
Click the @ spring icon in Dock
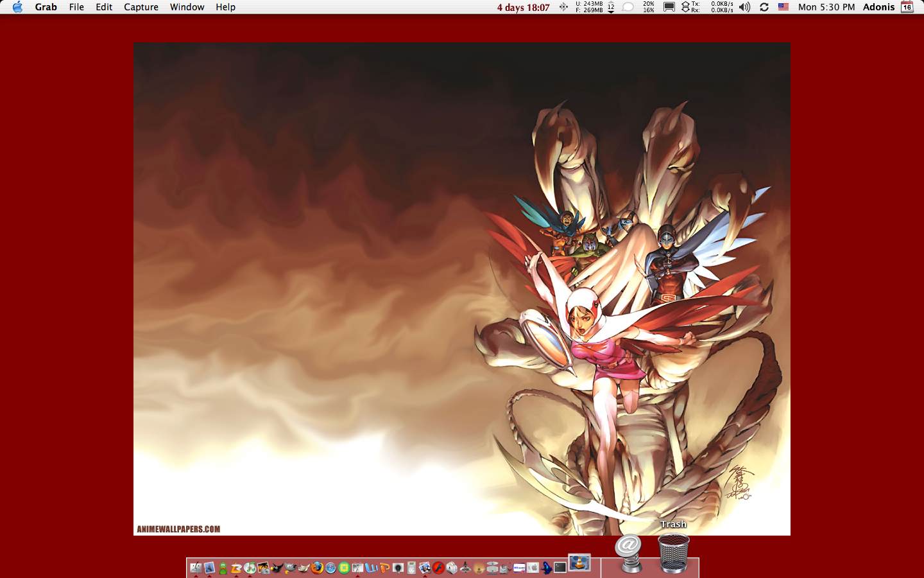628,553
